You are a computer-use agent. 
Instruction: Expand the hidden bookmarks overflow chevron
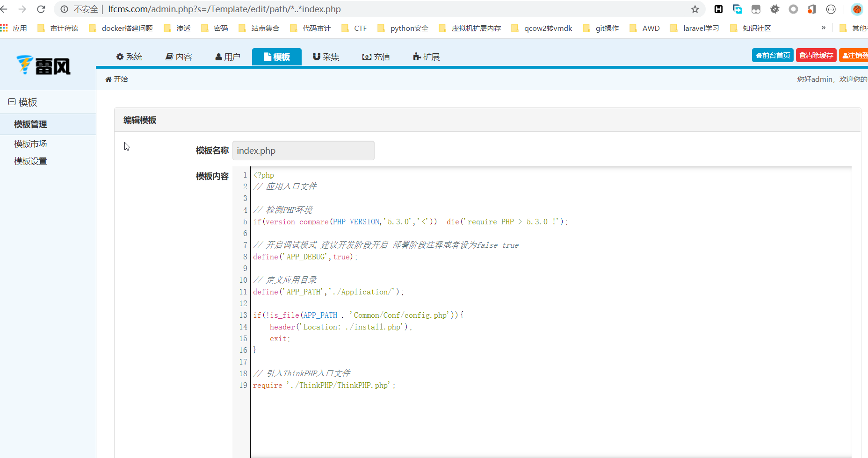click(824, 28)
